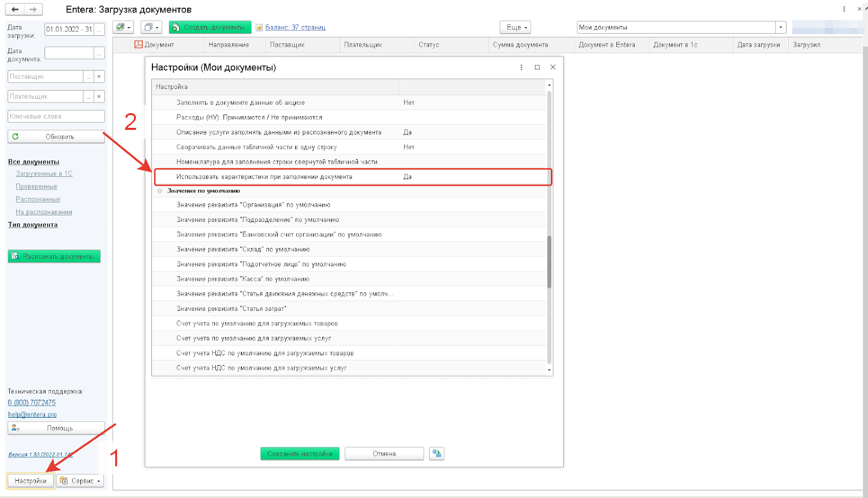Select Описание услуги заполнять данными row
868x498 pixels.
pos(349,132)
